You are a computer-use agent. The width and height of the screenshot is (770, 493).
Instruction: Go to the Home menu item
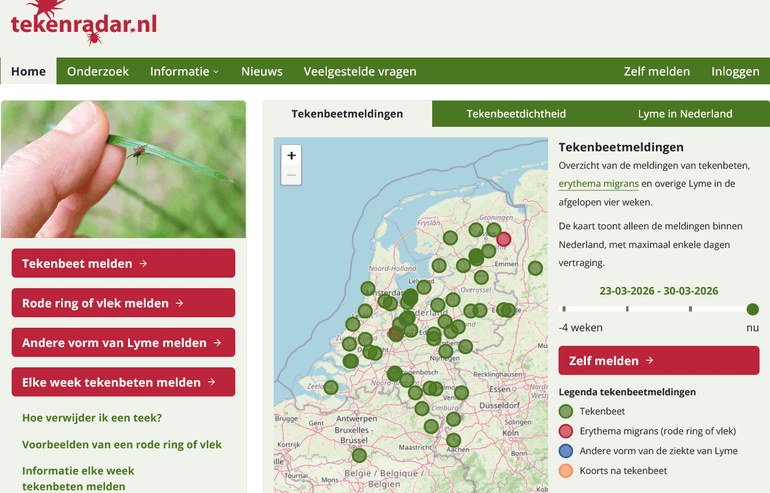(28, 72)
